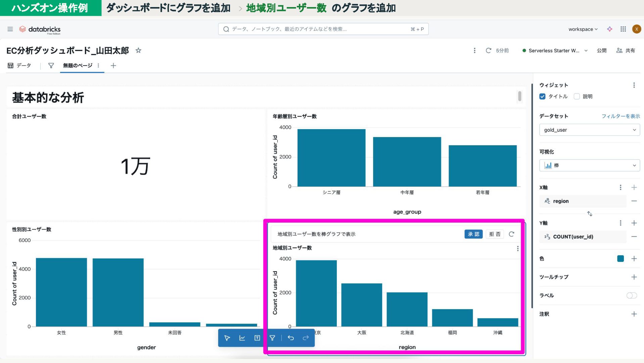Image resolution: width=644 pixels, height=363 pixels.
Task: Click the 承認 accept button
Action: [x=473, y=234]
